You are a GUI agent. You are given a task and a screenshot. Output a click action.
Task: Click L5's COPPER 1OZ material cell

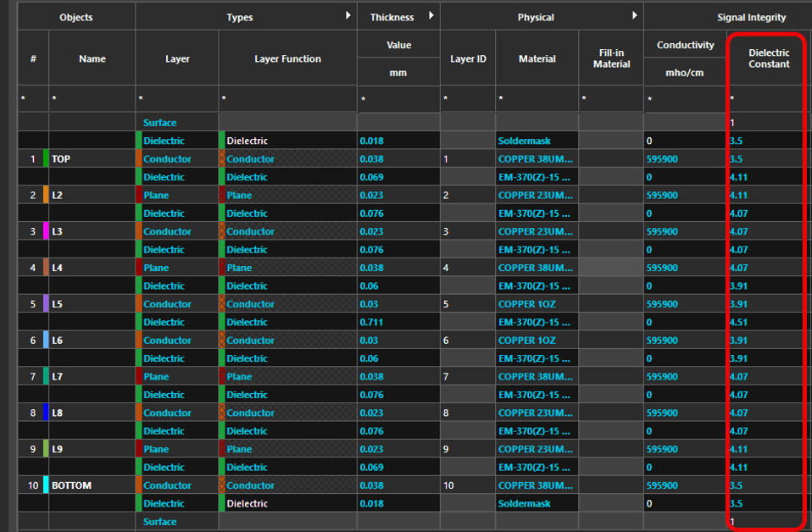(x=537, y=304)
